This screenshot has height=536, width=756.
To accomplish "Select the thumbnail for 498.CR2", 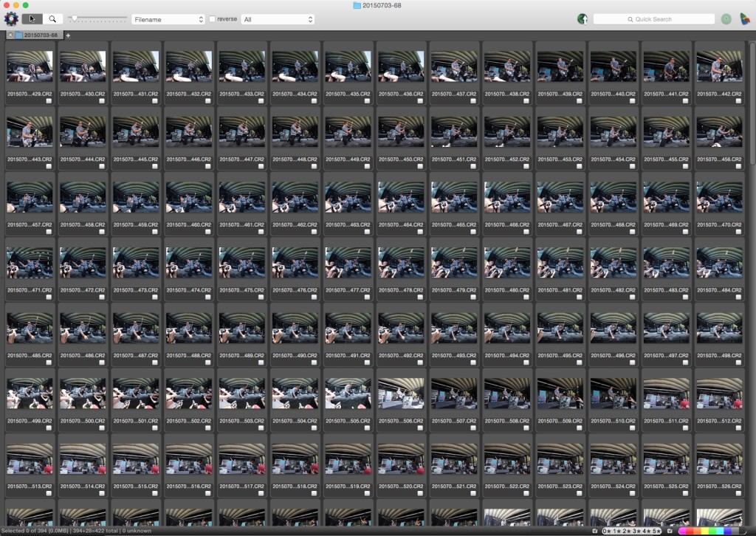I will point(719,328).
